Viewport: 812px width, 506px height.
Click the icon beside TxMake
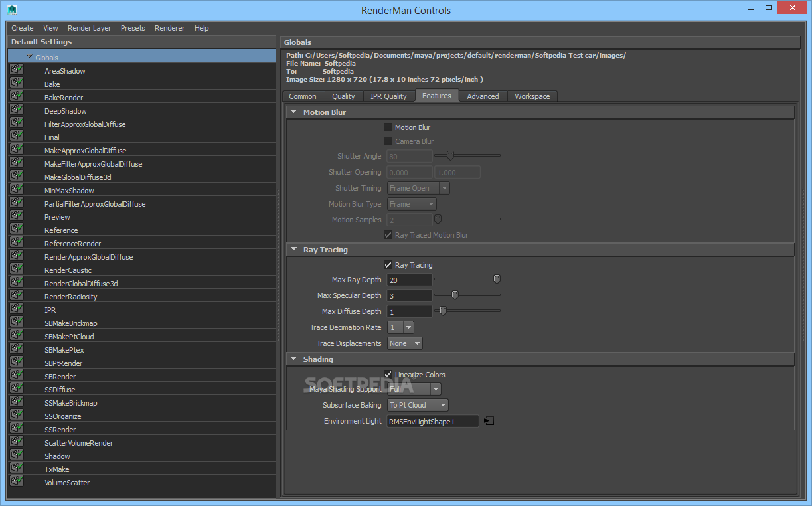17,468
